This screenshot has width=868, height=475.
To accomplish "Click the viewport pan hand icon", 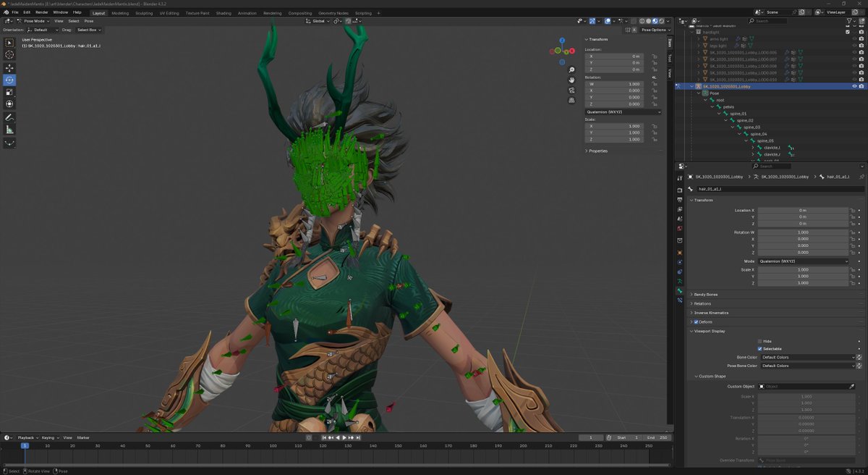I will [571, 80].
